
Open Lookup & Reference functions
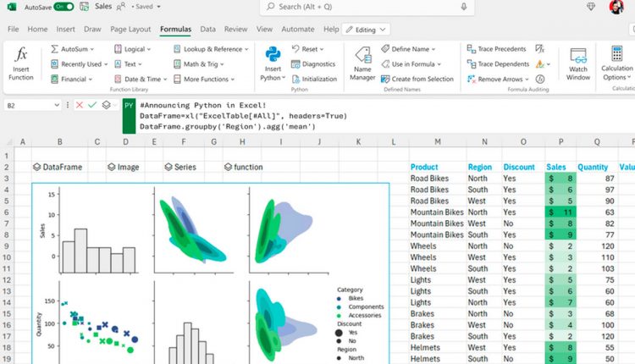click(x=211, y=49)
